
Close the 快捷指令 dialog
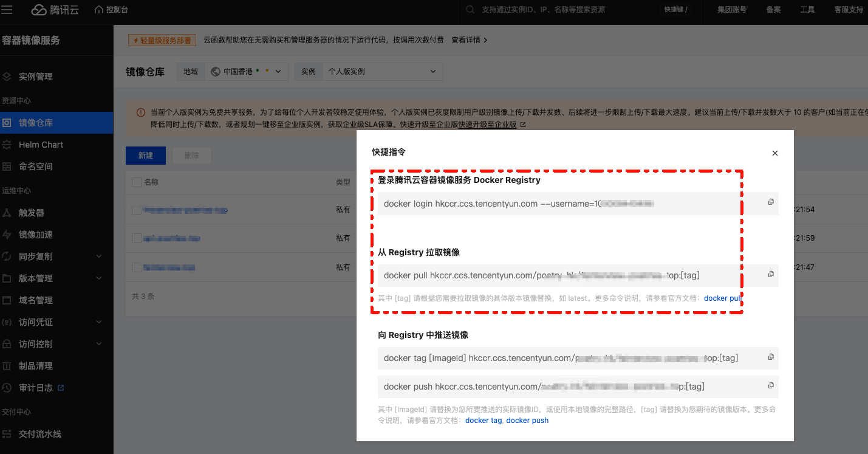(774, 153)
